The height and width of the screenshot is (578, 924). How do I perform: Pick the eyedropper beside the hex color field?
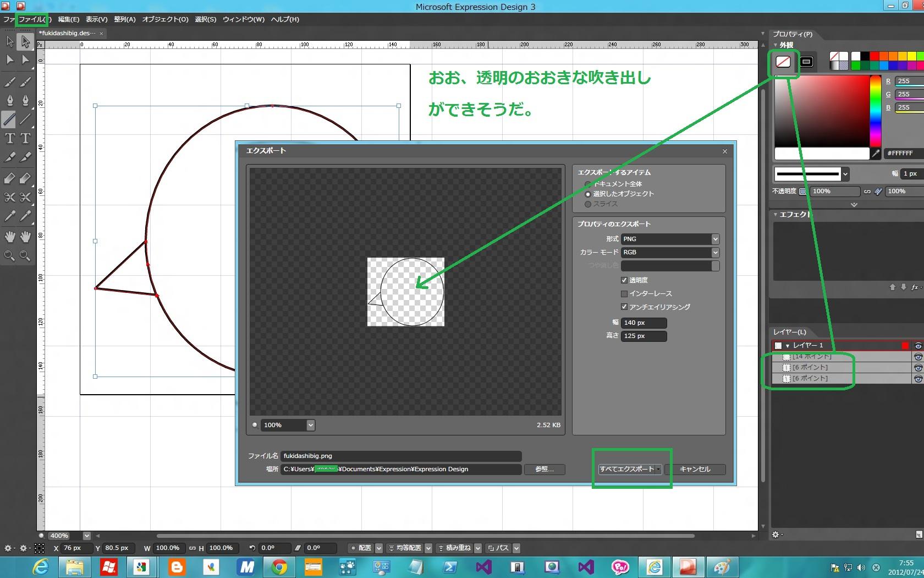coord(876,154)
